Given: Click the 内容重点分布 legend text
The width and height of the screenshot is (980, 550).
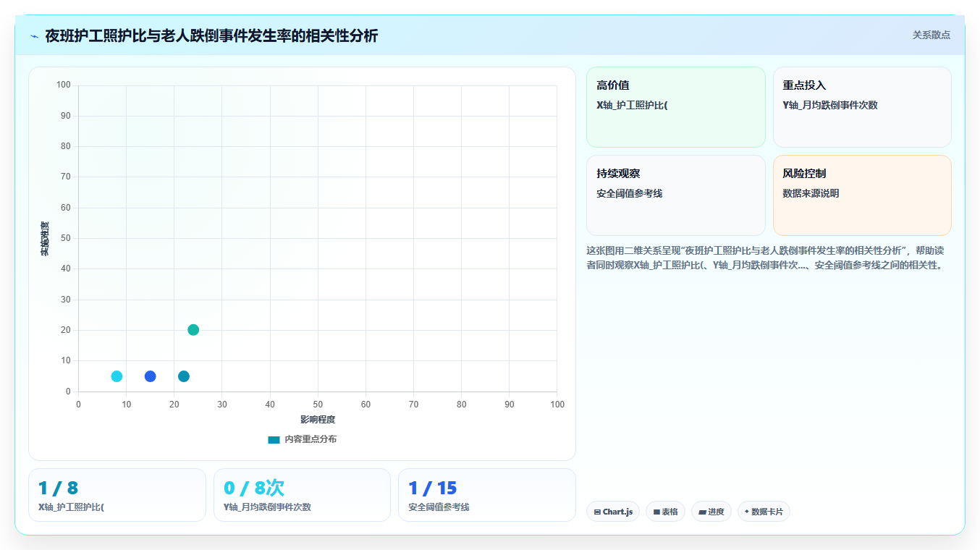Looking at the screenshot, I should pyautogui.click(x=311, y=439).
